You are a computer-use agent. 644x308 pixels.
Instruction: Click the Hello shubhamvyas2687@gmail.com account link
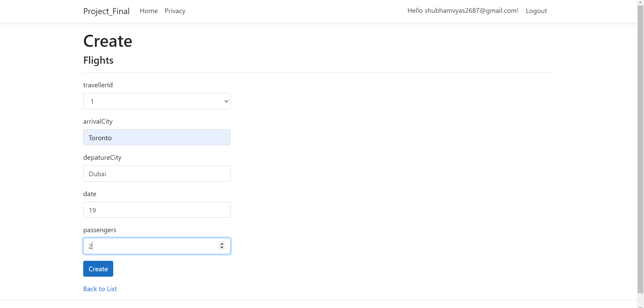pyautogui.click(x=463, y=10)
